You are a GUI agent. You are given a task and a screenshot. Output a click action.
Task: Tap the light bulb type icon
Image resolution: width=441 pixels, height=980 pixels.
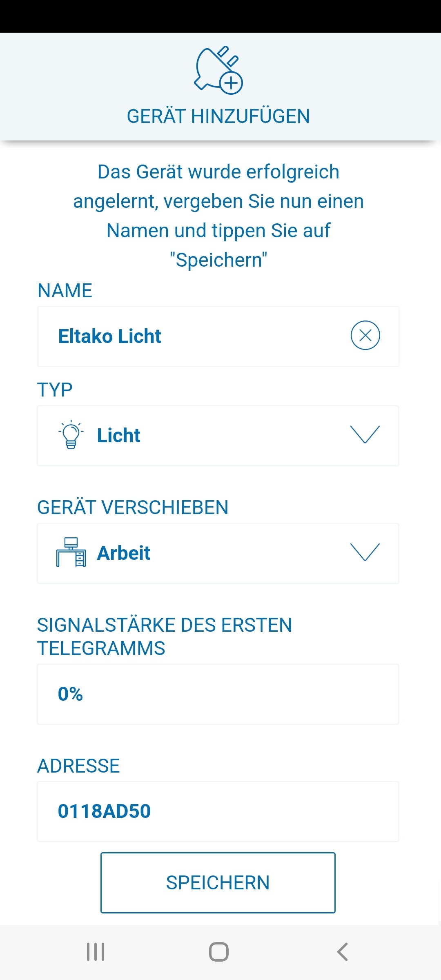pos(71,435)
